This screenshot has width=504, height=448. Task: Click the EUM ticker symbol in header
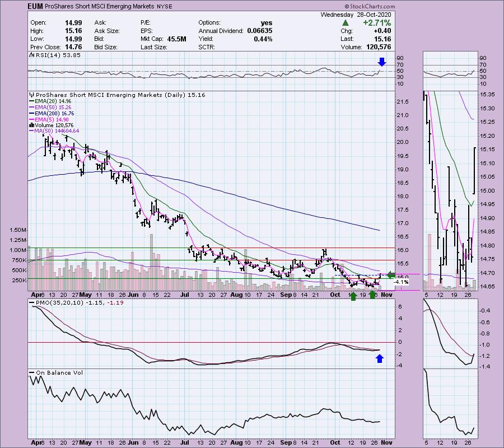click(x=35, y=6)
